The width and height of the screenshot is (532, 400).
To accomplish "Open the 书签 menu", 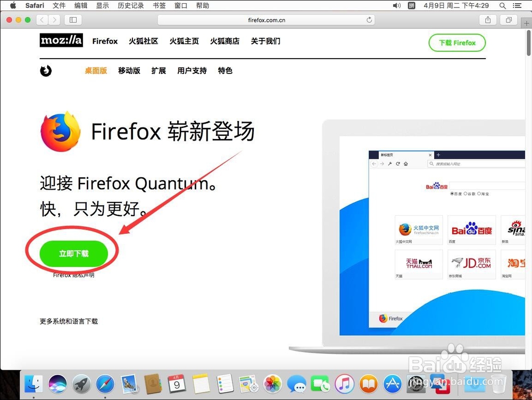I will tap(159, 5).
